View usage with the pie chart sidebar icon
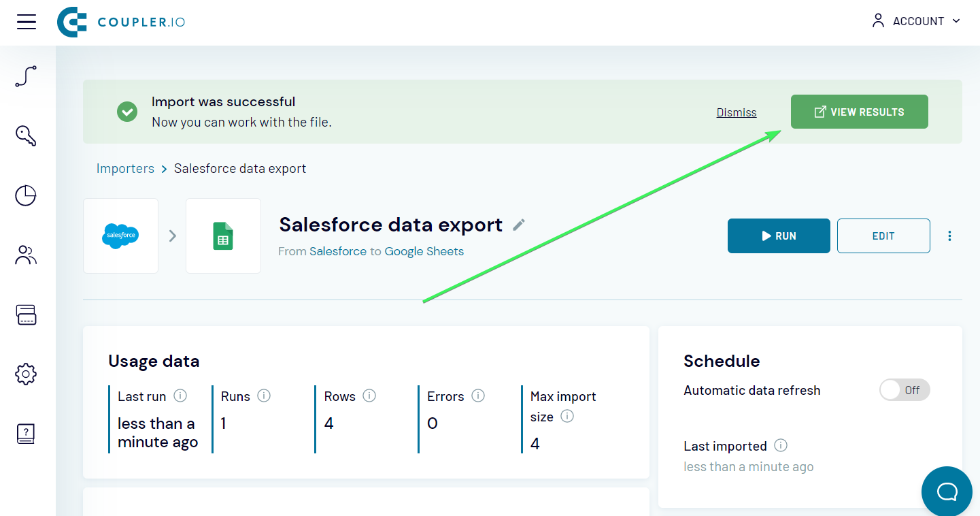Image resolution: width=980 pixels, height=516 pixels. coord(25,195)
